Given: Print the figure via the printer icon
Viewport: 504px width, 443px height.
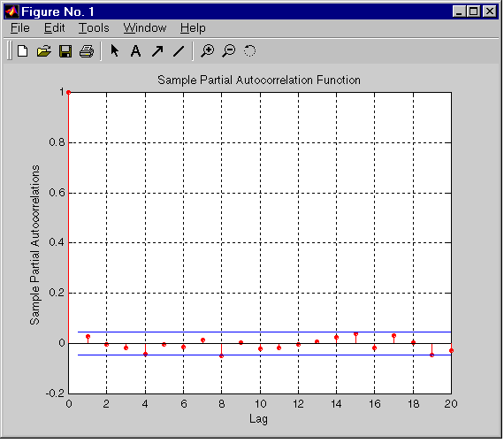Looking at the screenshot, I should [x=87, y=51].
